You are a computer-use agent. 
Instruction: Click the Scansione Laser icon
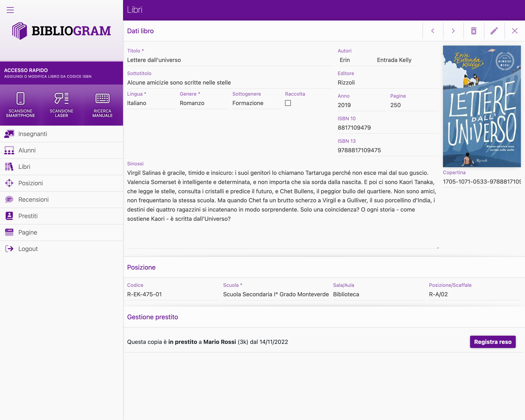(61, 99)
